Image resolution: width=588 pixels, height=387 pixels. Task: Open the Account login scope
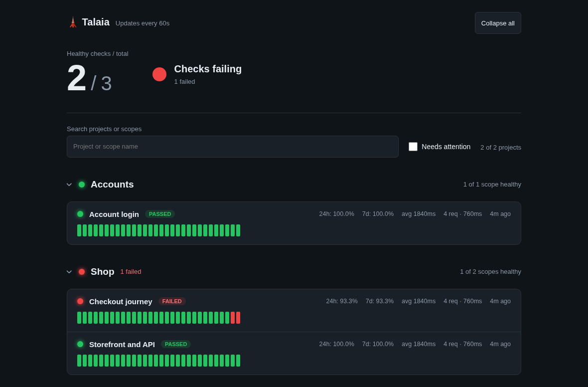[294, 223]
